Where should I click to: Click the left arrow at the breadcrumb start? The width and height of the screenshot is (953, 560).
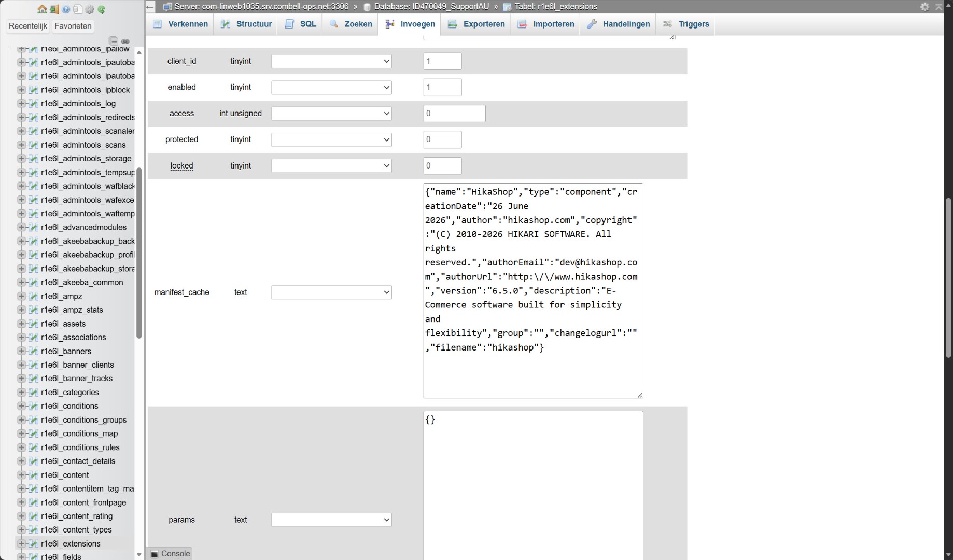tap(150, 7)
